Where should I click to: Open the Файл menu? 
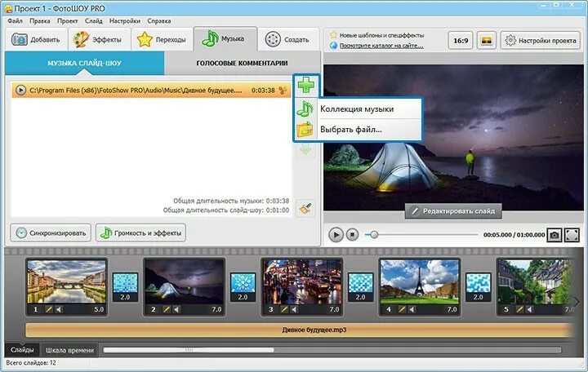click(x=15, y=21)
